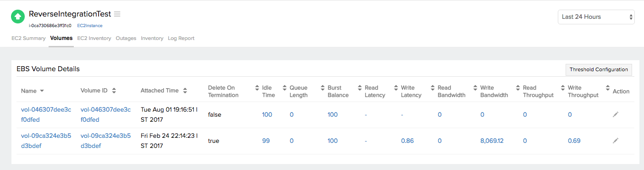Viewport: 644px width, 170px height.
Task: Open the Log Report tab
Action: 181,38
